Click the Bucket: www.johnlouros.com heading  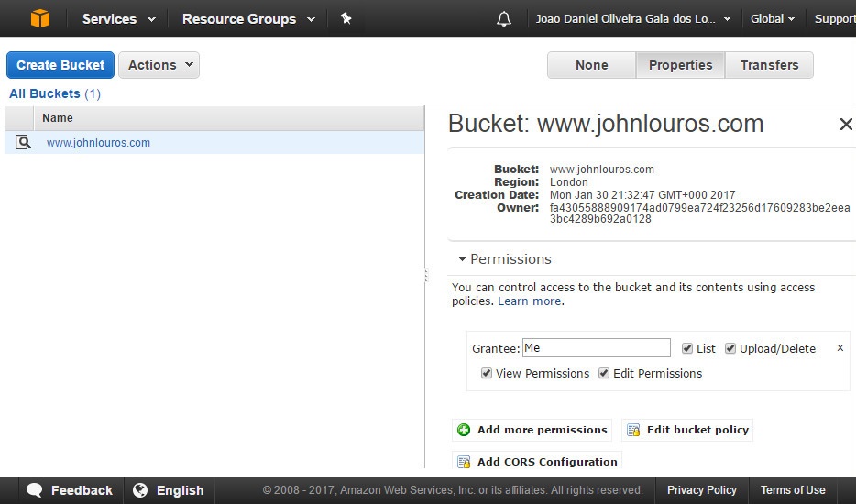click(x=606, y=124)
